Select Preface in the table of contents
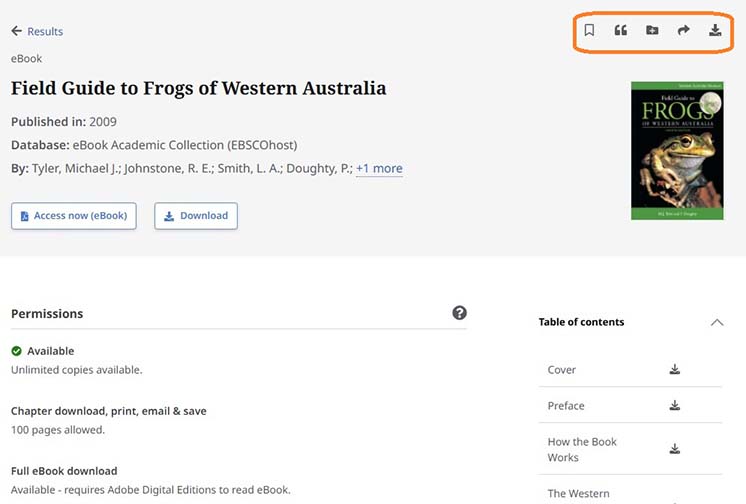Viewport: 746px width, 504px height. [x=566, y=406]
